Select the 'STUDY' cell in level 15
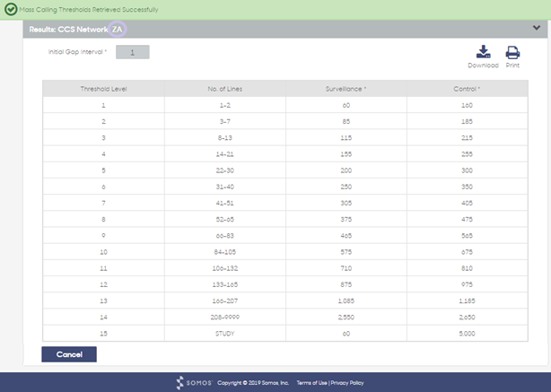551x392 pixels. [225, 334]
